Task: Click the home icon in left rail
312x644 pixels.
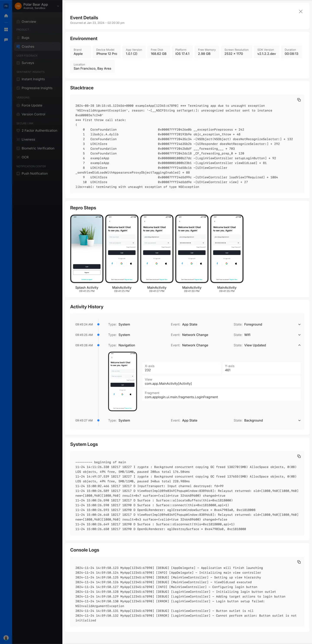Action: 6,16
